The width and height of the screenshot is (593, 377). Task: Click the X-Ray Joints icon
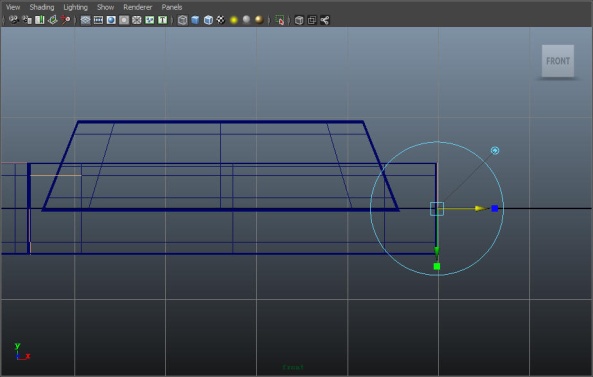pos(325,20)
